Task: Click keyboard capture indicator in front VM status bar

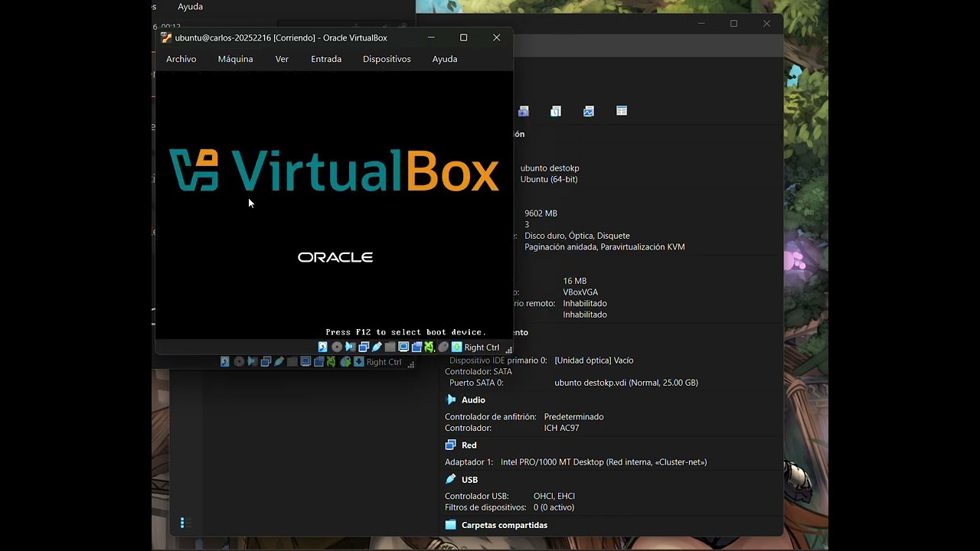Action: (x=456, y=347)
